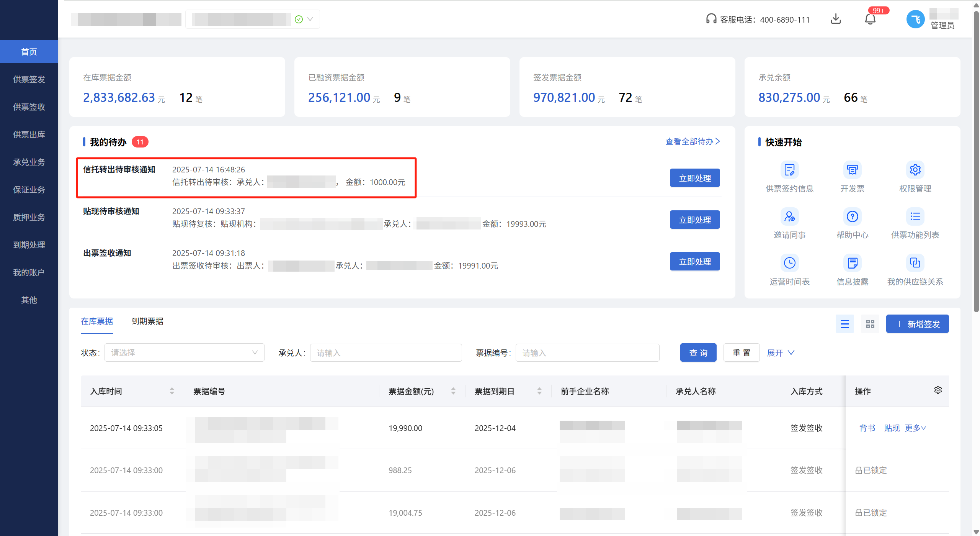The width and height of the screenshot is (980, 536).
Task: Click the 票据编号 input field
Action: [587, 353]
